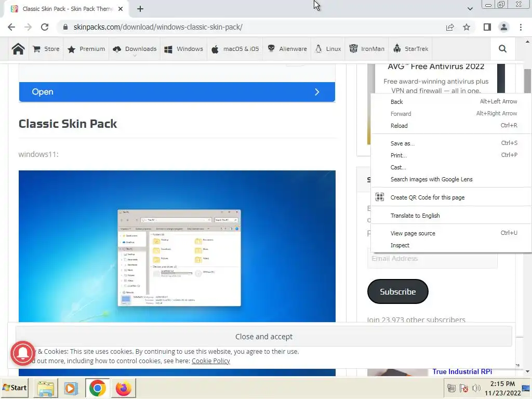Viewport: 532px width, 399px height.
Task: Click the Email Address input field
Action: pos(432,260)
